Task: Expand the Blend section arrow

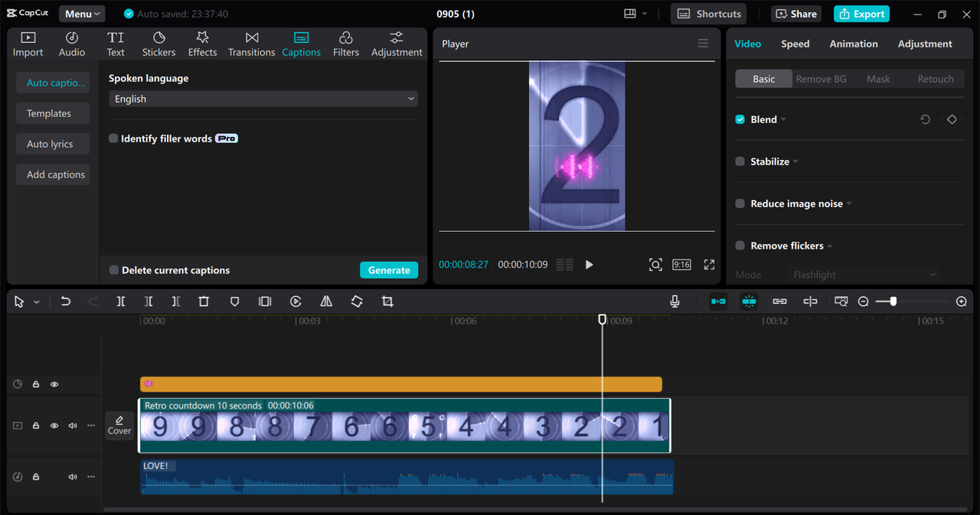Action: coord(783,120)
